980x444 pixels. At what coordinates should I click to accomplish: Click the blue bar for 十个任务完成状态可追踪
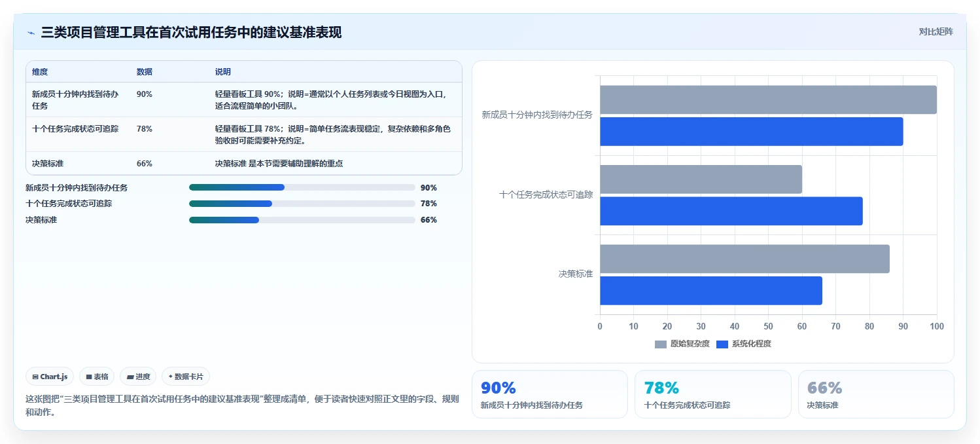(x=731, y=211)
